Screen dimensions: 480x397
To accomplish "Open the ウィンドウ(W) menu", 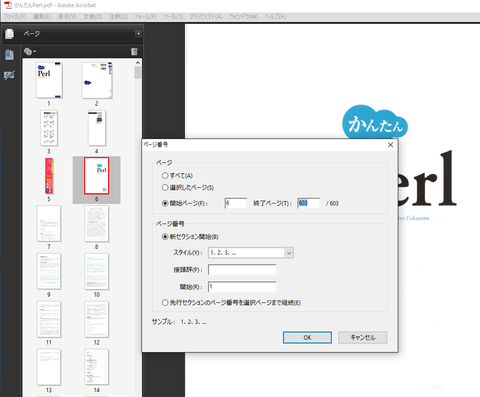I will pyautogui.click(x=244, y=16).
